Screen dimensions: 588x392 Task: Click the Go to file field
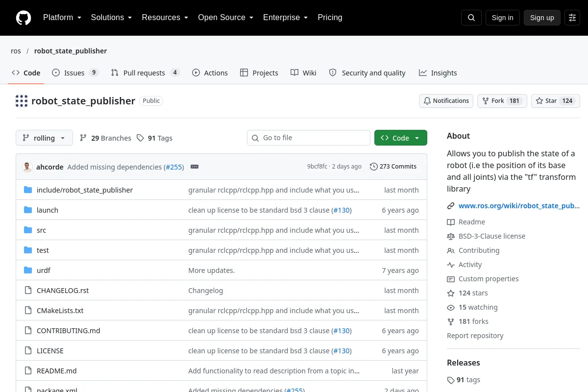click(x=309, y=138)
